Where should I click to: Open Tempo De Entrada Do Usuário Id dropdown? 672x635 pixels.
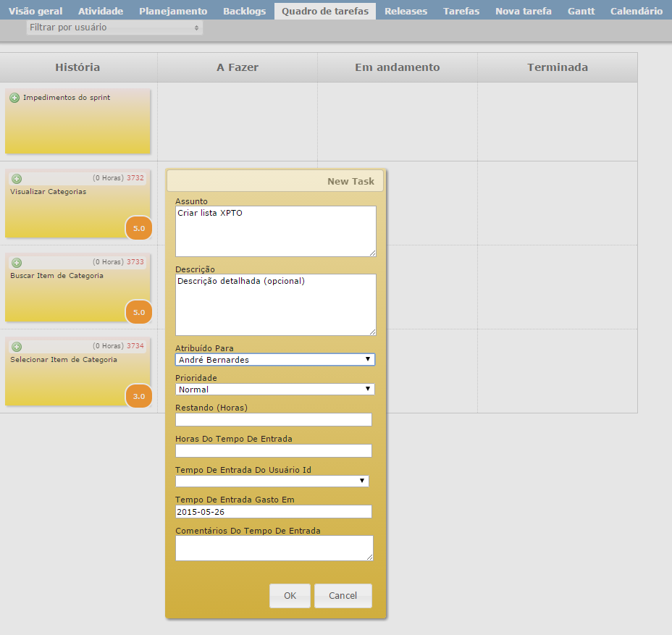coord(272,481)
